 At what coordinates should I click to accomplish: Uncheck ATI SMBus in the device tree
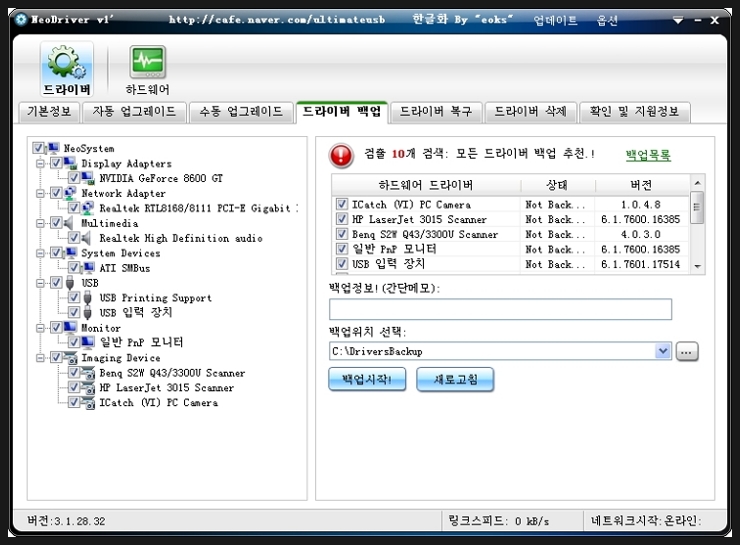pyautogui.click(x=75, y=268)
